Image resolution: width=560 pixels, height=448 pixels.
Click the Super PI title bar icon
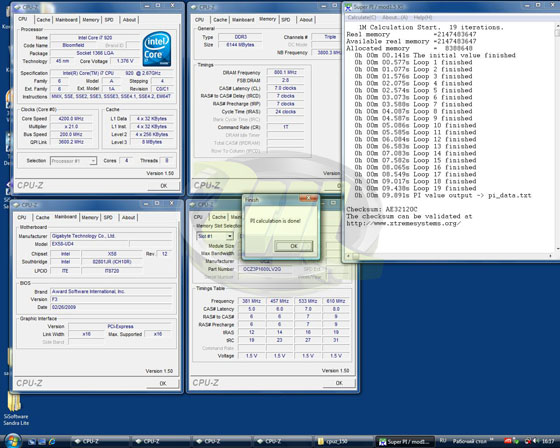click(348, 6)
